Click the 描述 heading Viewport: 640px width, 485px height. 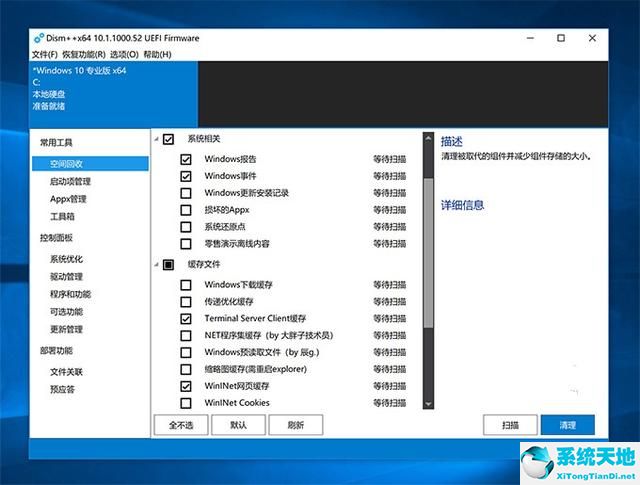(x=451, y=141)
